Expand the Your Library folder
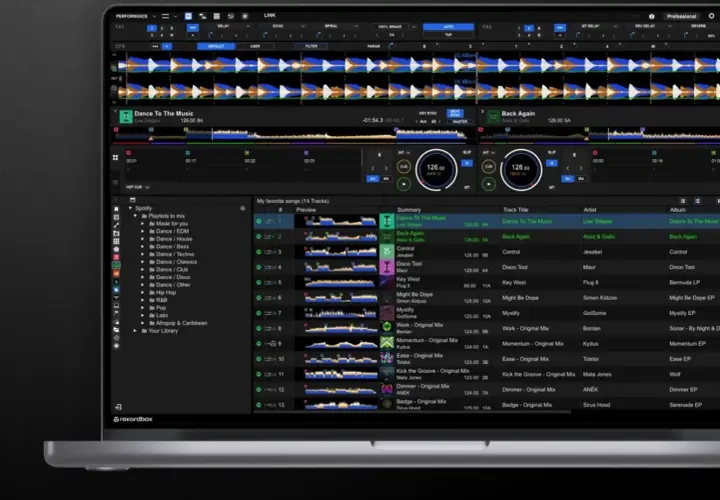720x500 pixels. (135, 331)
